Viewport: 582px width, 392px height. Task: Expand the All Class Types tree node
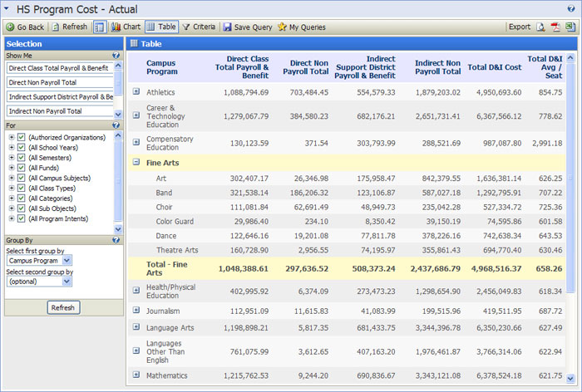(x=12, y=188)
